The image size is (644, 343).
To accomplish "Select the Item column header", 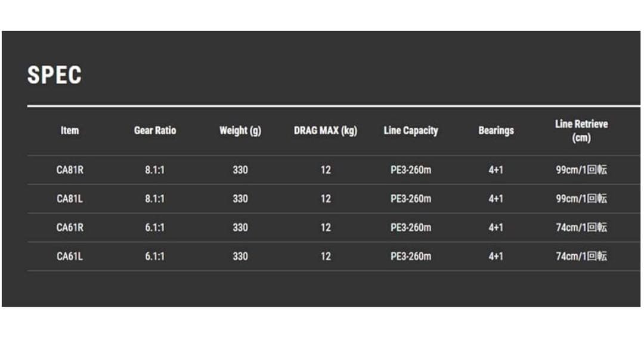I will [x=70, y=131].
